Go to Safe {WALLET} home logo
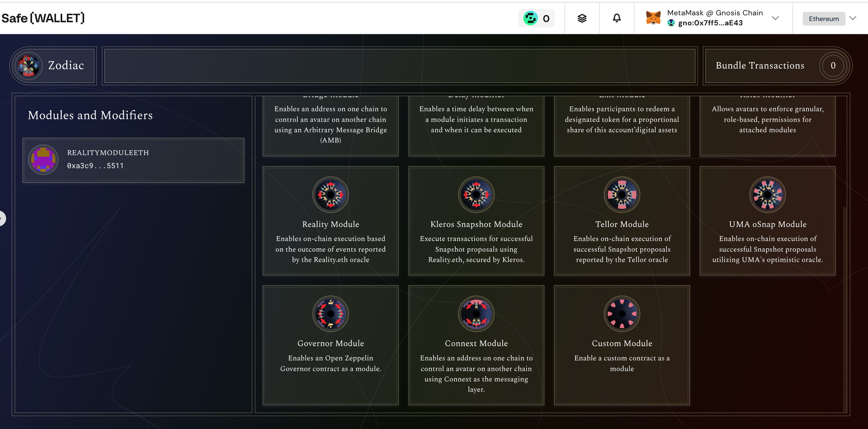The image size is (868, 429). click(x=43, y=18)
